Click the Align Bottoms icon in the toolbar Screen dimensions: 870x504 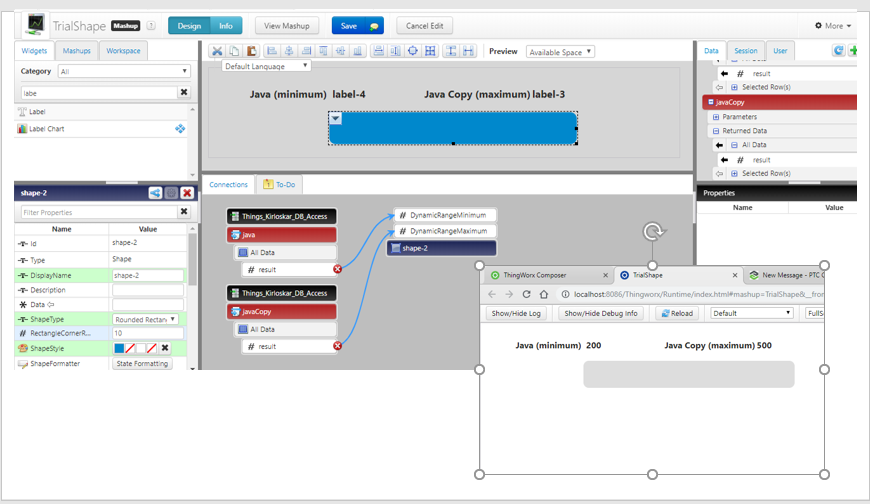coord(358,51)
